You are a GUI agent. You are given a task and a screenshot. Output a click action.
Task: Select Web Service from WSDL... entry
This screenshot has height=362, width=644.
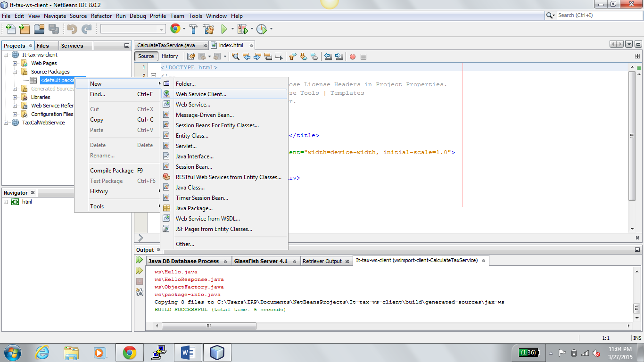pos(224,219)
